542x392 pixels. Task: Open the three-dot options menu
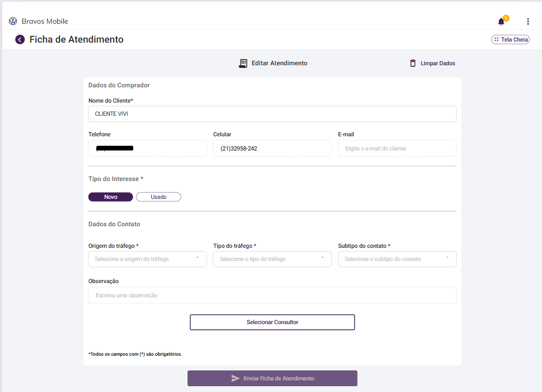tap(528, 22)
